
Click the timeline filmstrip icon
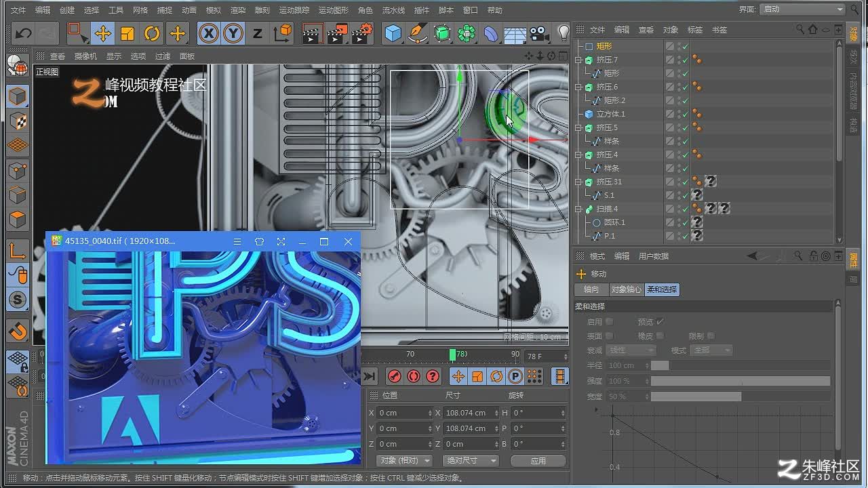pos(560,376)
